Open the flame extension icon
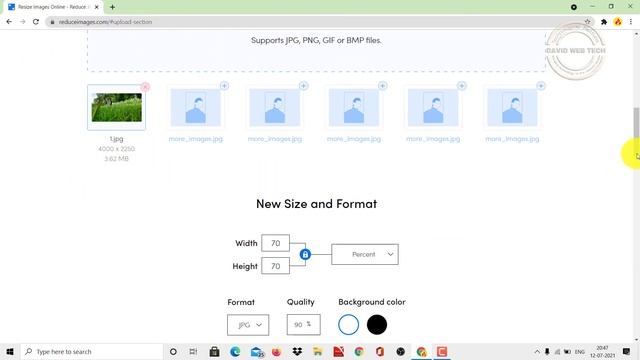The image size is (640, 360). 618,22
